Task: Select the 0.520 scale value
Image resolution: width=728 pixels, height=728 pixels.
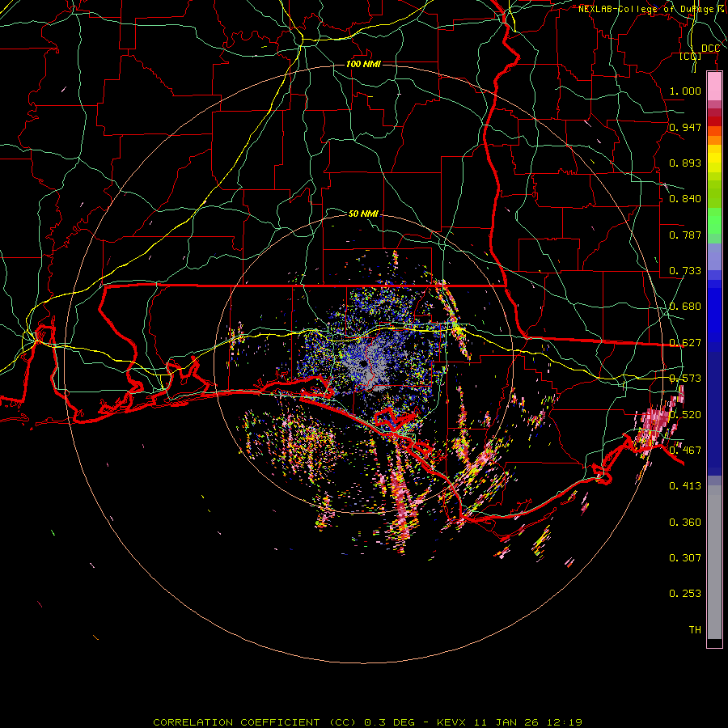Action: [685, 415]
